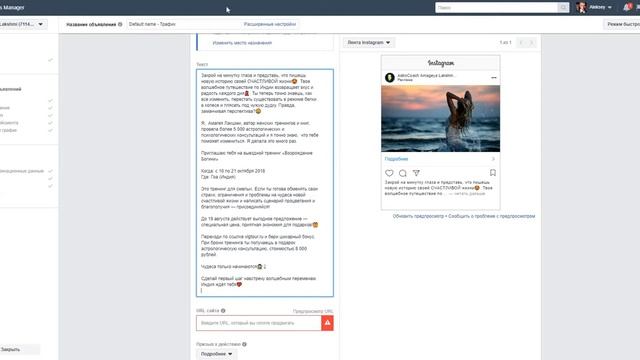Click the info icon next to ad name label
Image resolution: width=640 pixels, height=360 pixels.
[x=120, y=24]
